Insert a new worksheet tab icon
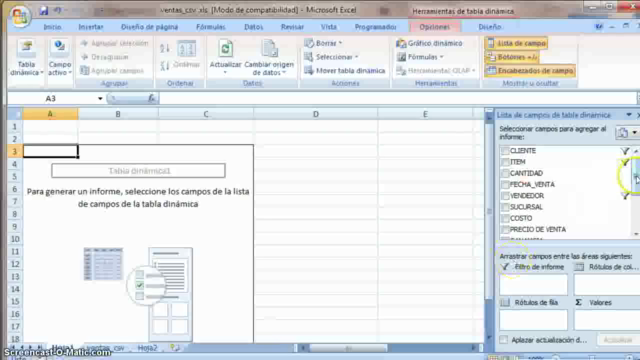 point(175,348)
